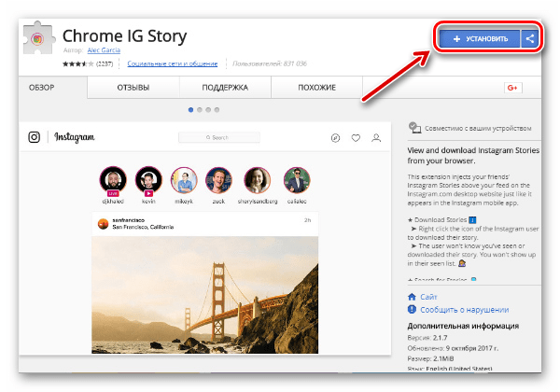The image size is (560, 392).
Task: Switch to the Поддержка tab
Action: 225,88
